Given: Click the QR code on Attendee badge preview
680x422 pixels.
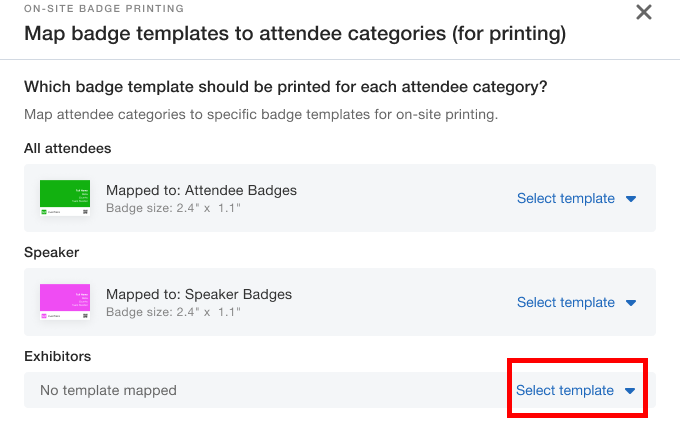Looking at the screenshot, I should coord(85,211).
